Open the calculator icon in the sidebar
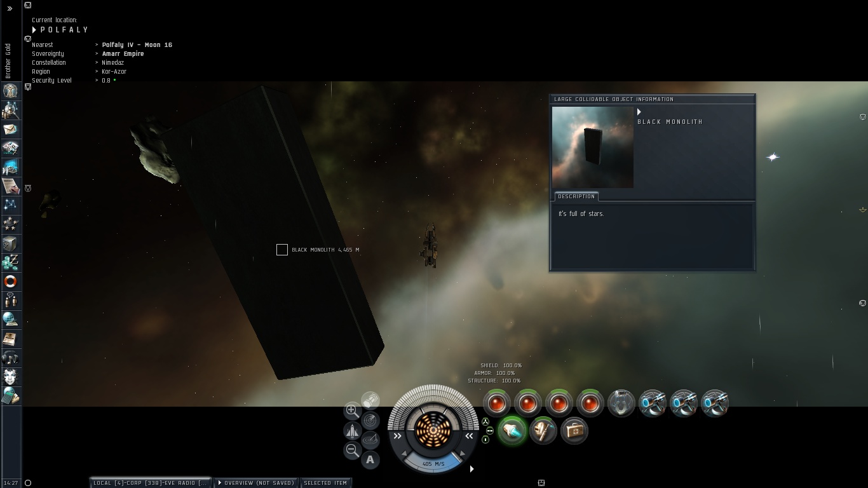The image size is (868, 488). click(10, 396)
